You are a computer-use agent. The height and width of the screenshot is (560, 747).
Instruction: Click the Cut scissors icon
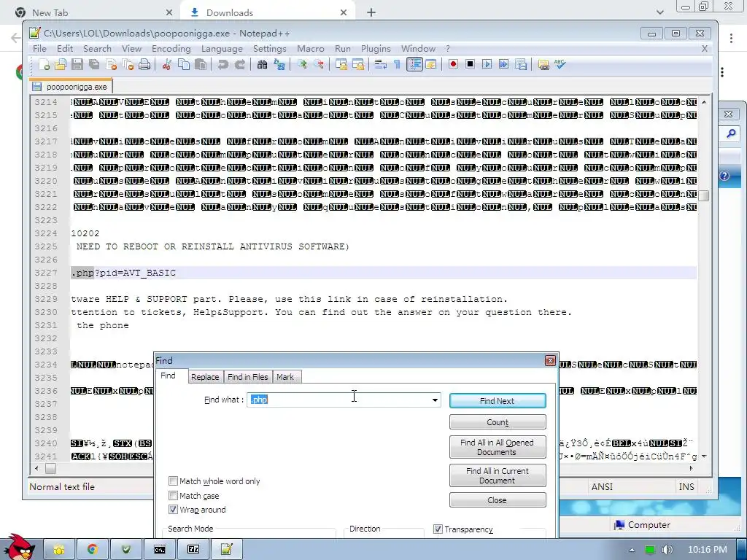tap(166, 64)
